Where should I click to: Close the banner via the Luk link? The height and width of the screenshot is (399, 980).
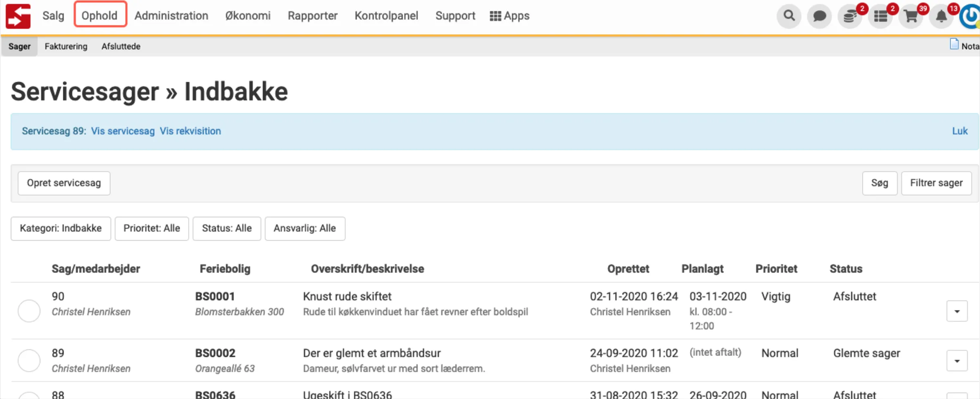[960, 131]
